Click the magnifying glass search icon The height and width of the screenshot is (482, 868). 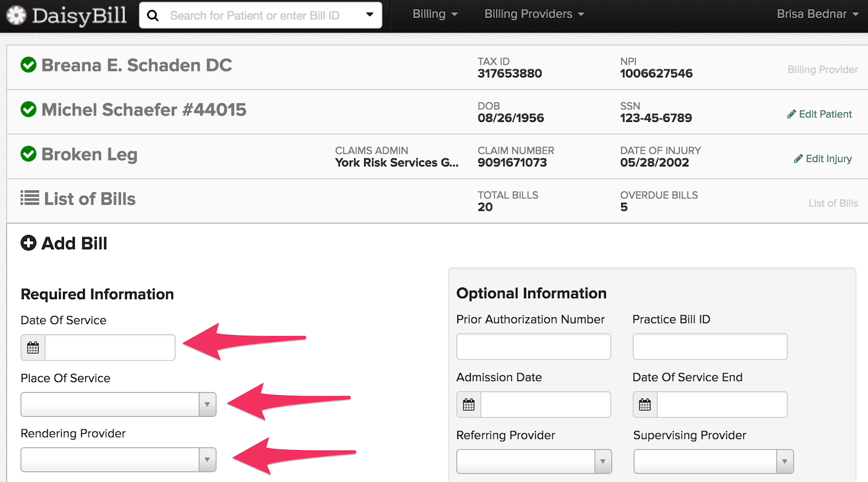coord(153,16)
